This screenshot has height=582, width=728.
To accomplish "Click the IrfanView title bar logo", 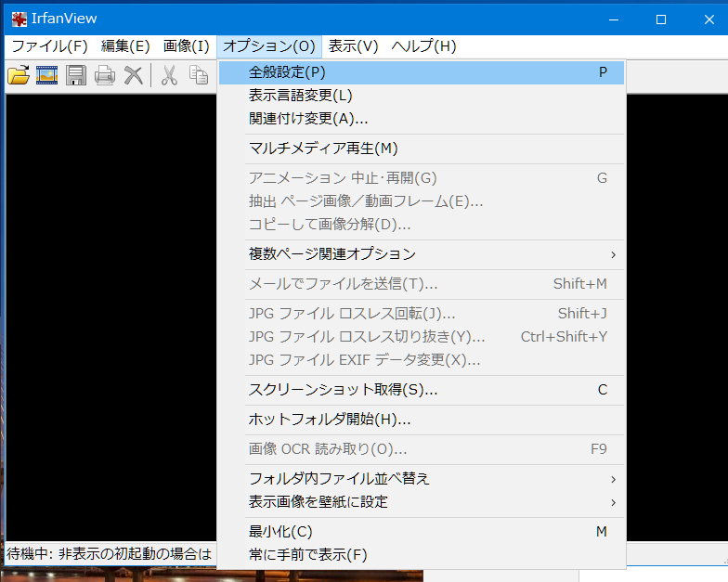I will (x=19, y=19).
